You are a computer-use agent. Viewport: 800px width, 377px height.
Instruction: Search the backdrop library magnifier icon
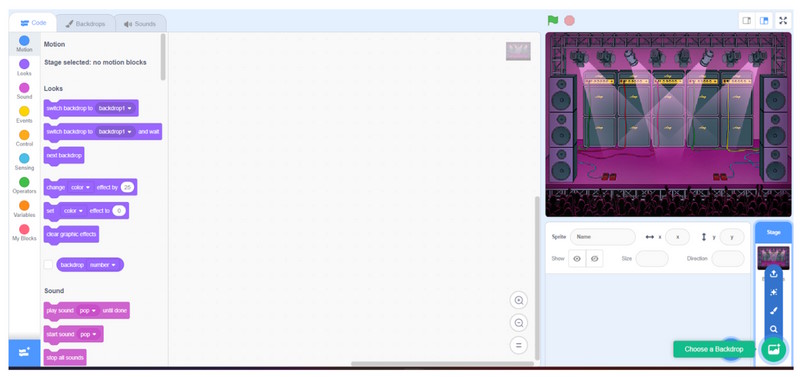[773, 329]
